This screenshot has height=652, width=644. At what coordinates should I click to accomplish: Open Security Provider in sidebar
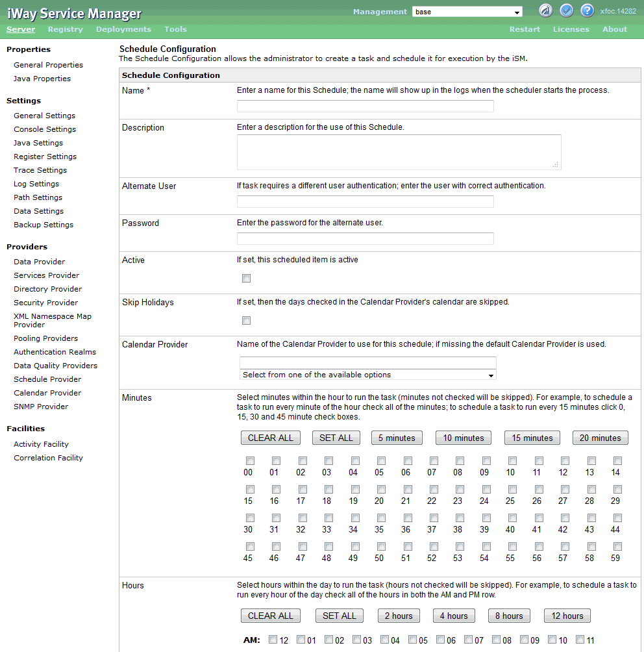pos(45,303)
